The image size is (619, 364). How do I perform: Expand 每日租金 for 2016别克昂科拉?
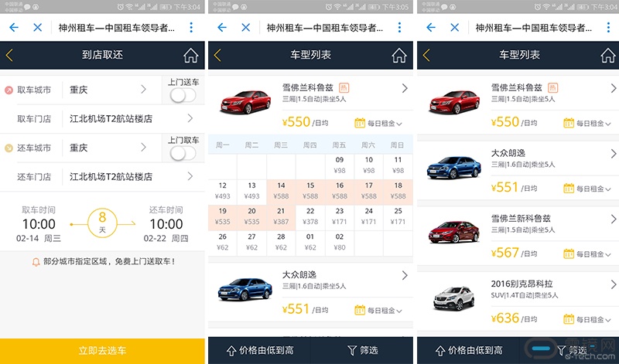click(593, 320)
